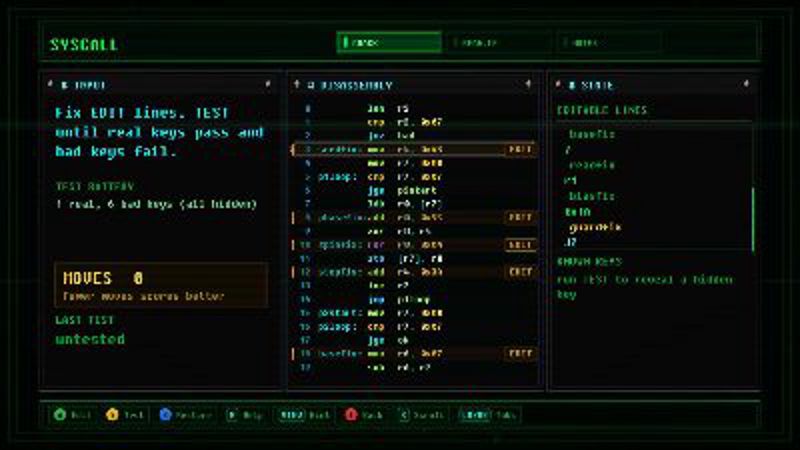Click the Input panel title icon
This screenshot has height=450, width=800.
tap(64, 85)
